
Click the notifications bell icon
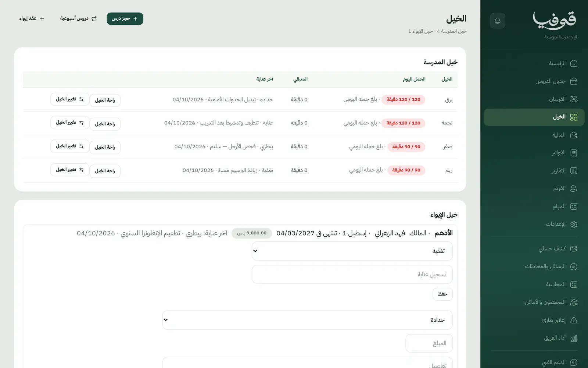[498, 21]
